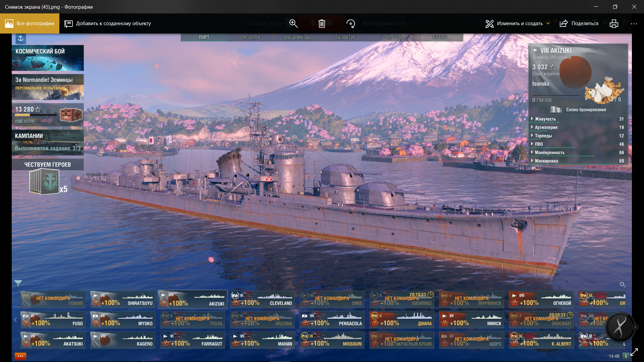Screen dimensions: 644x362
Task: Click the round crossed-swords emblem
Action: coord(620,327)
